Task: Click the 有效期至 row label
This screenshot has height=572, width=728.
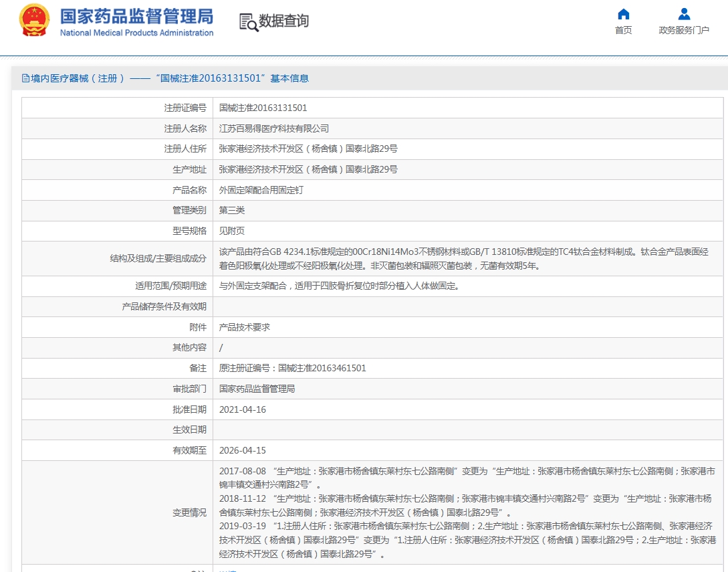Action: point(189,450)
